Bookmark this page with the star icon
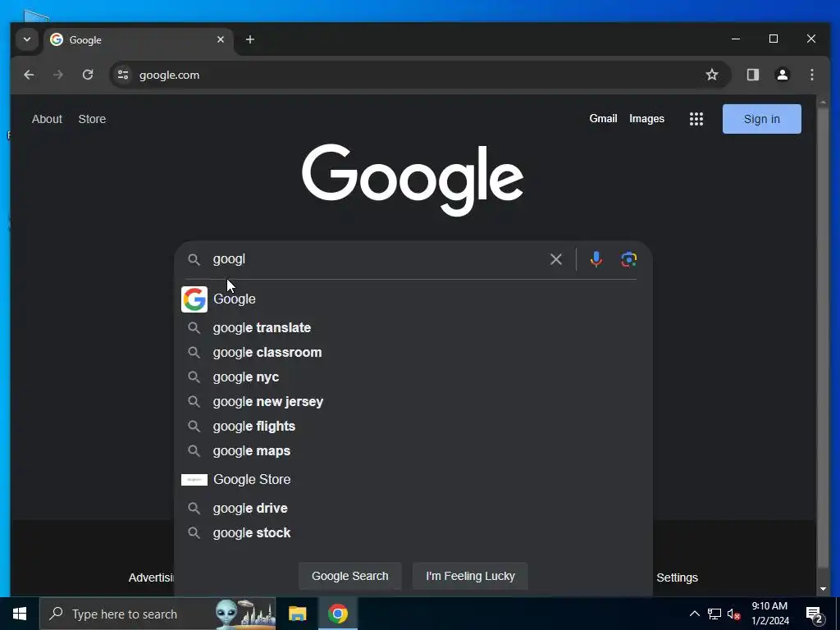This screenshot has width=840, height=630. [711, 75]
